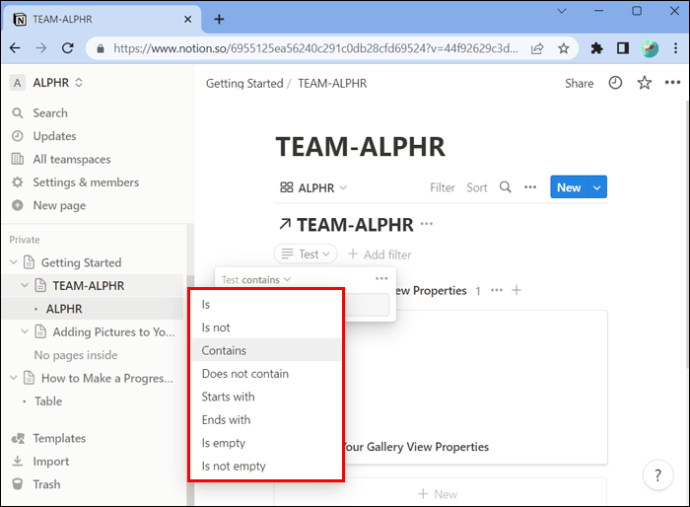Open Updates from the sidebar
Viewport: 690px width, 507px height.
click(44, 136)
